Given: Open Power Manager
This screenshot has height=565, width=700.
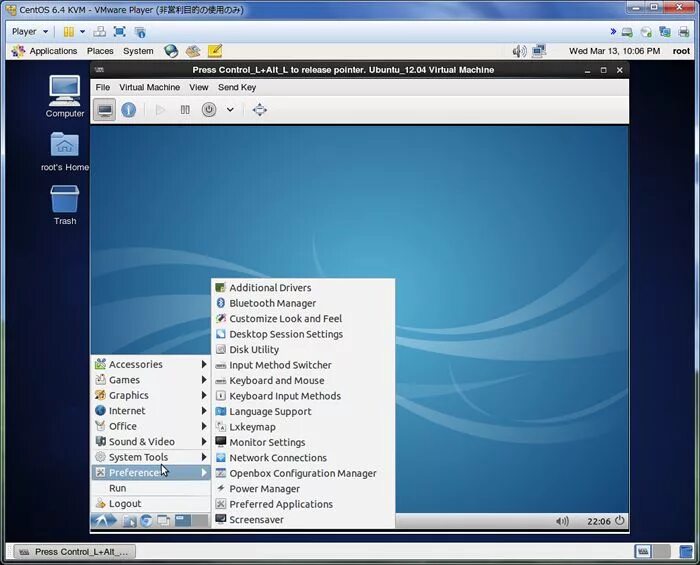Looking at the screenshot, I should point(303,489).
